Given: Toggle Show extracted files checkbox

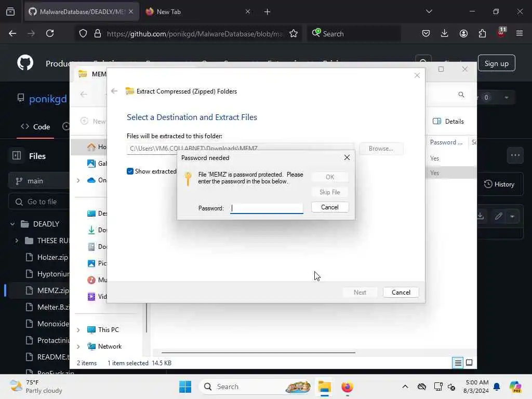Looking at the screenshot, I should click(x=130, y=171).
